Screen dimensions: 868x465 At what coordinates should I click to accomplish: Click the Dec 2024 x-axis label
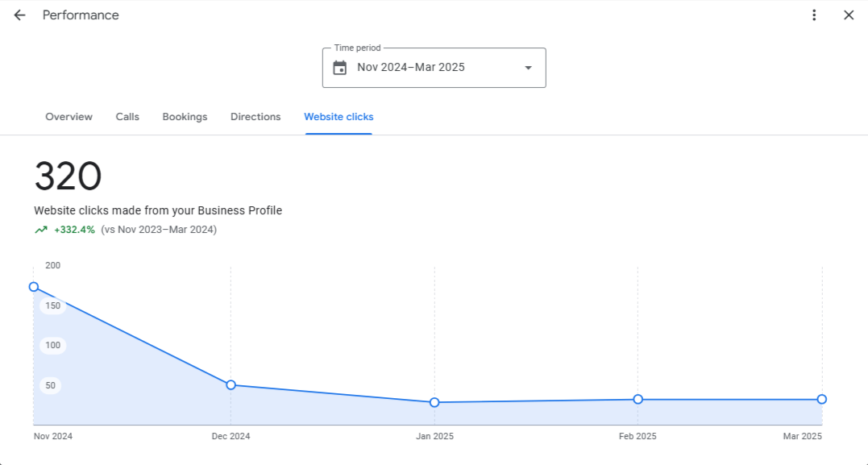tap(230, 436)
